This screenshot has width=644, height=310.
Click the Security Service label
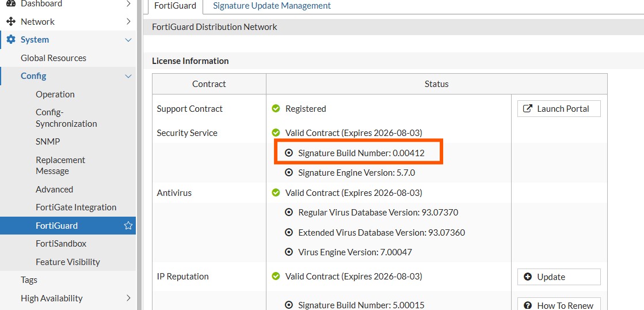(187, 133)
